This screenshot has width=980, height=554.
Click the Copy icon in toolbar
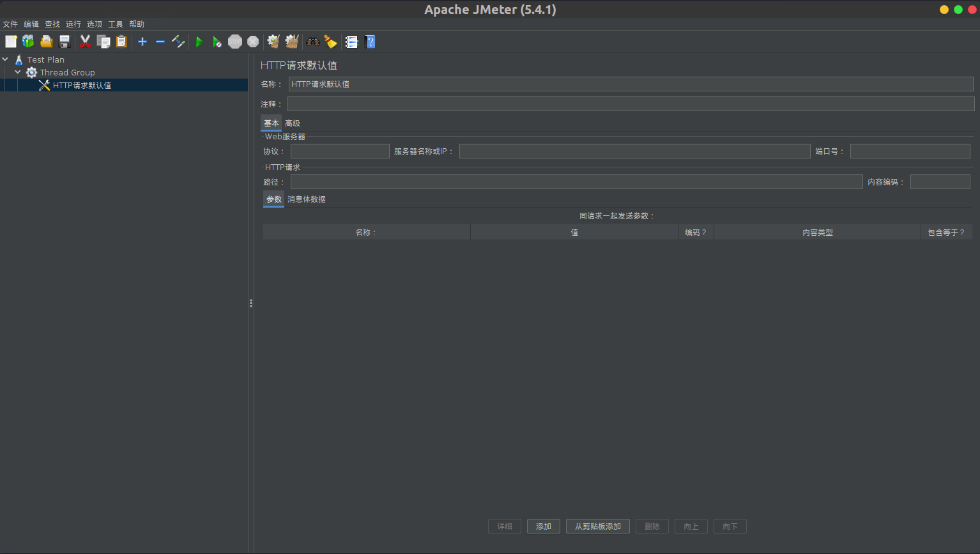(103, 42)
